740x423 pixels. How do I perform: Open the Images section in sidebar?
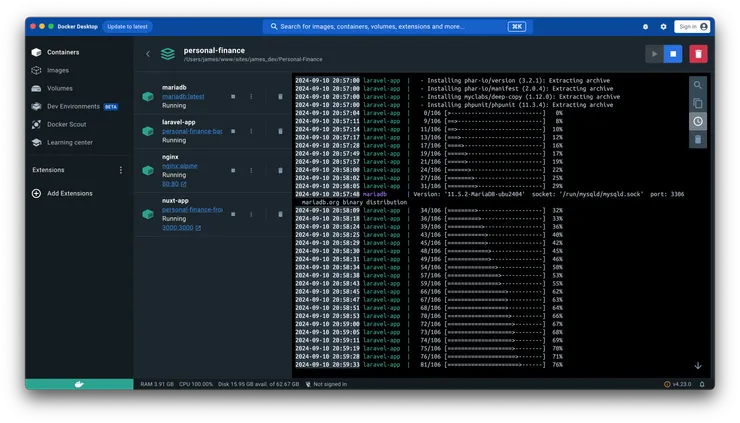click(x=58, y=70)
